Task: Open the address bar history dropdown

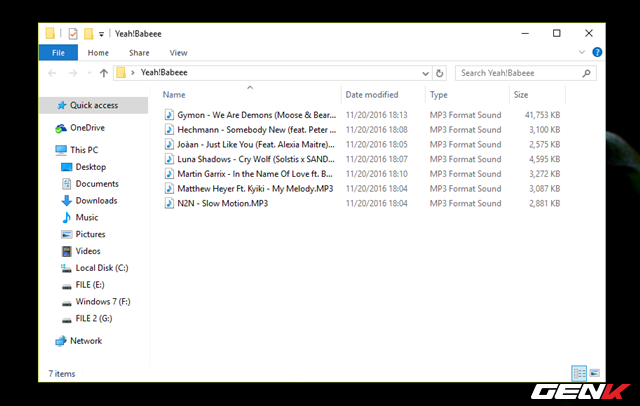Action: (x=425, y=73)
